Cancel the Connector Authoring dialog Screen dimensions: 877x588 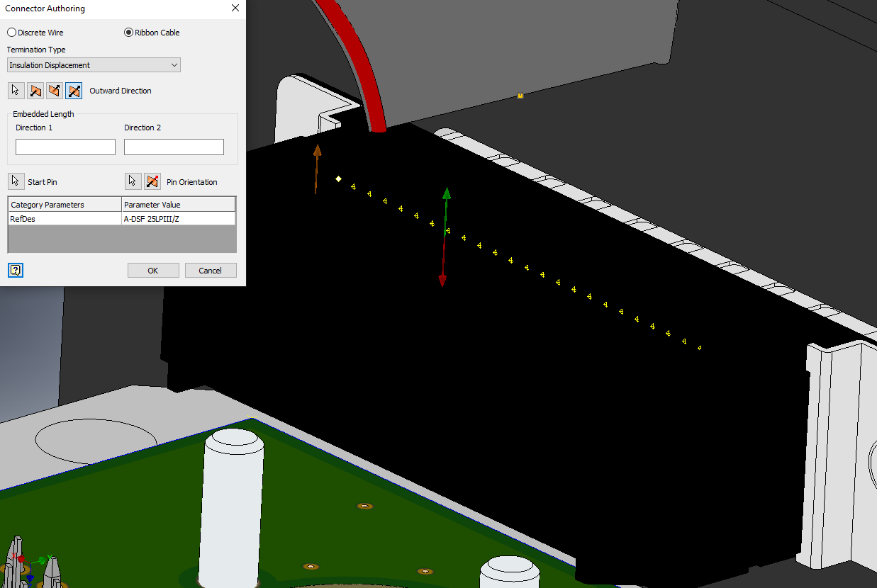point(211,270)
